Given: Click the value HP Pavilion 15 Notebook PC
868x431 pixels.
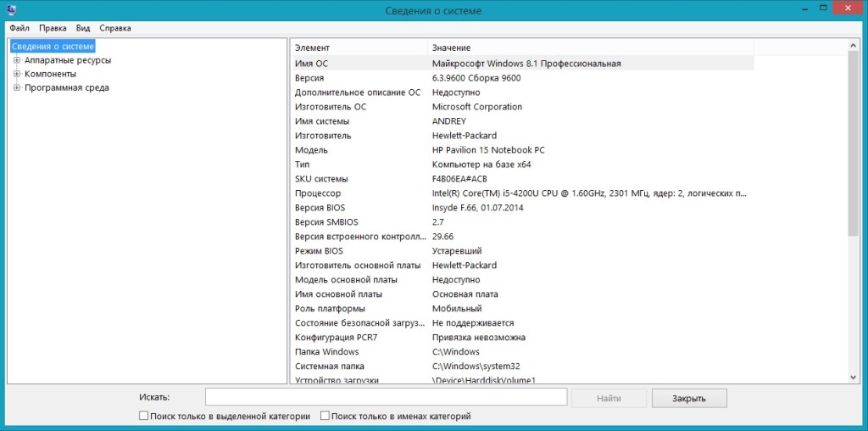Looking at the screenshot, I should tap(488, 150).
